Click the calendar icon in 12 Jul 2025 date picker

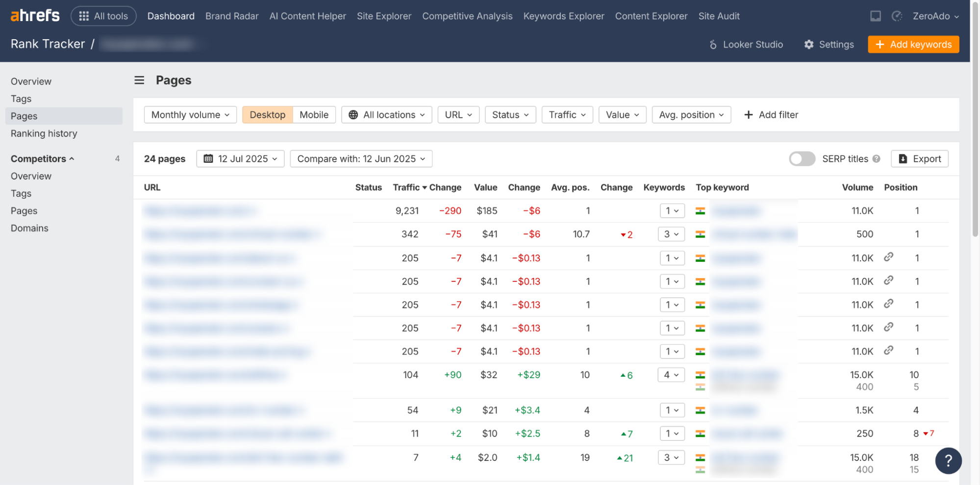[208, 159]
